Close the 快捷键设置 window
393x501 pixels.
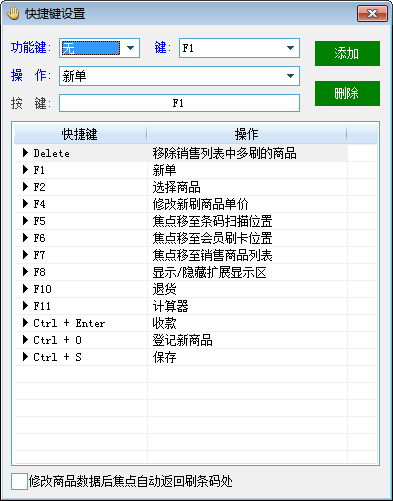pos(372,14)
